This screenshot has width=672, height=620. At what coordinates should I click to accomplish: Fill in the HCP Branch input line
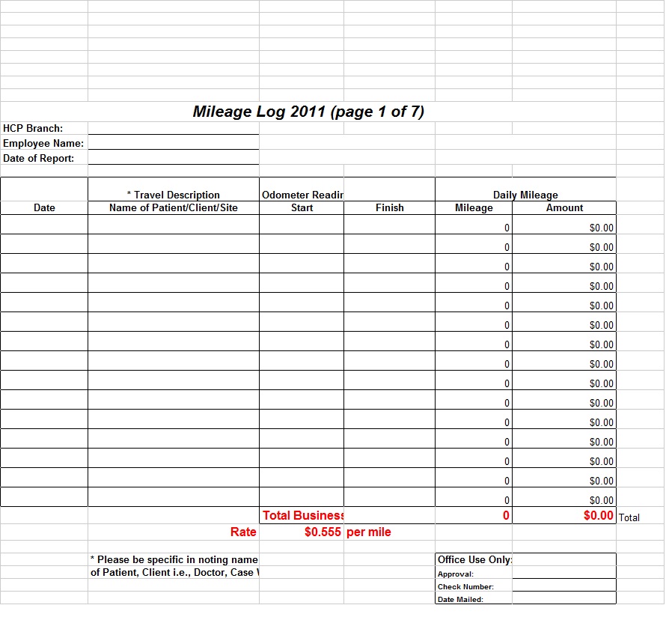(173, 128)
